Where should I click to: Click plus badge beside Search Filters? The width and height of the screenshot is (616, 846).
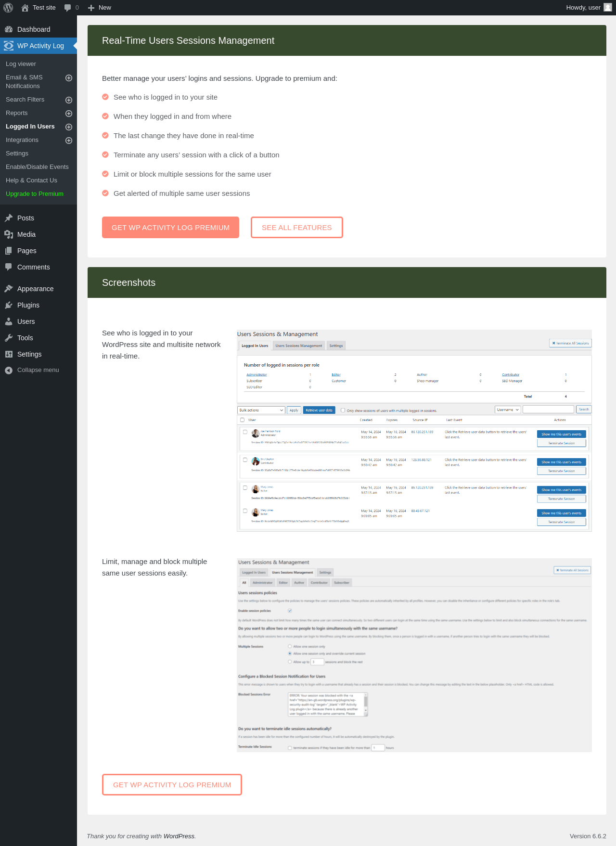coord(69,100)
